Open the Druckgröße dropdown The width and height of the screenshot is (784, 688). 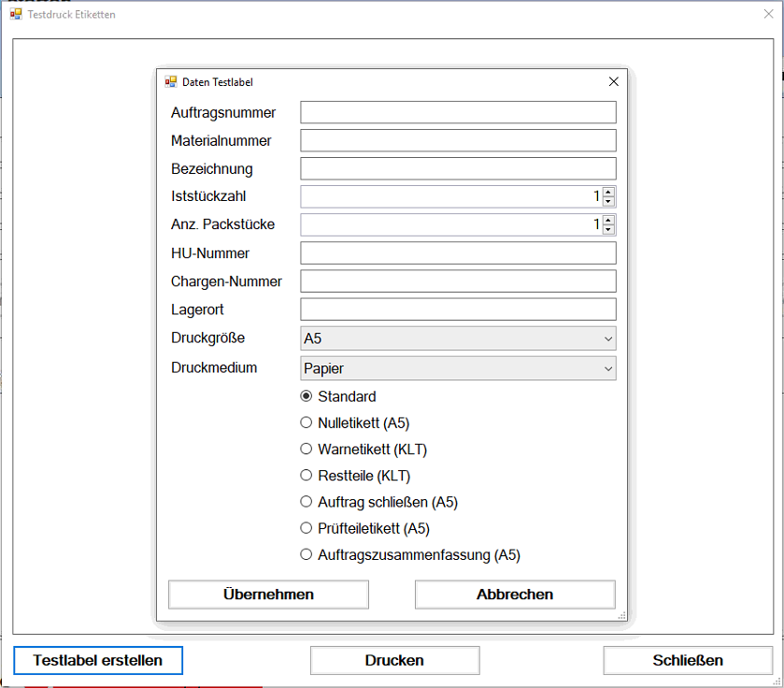point(458,338)
